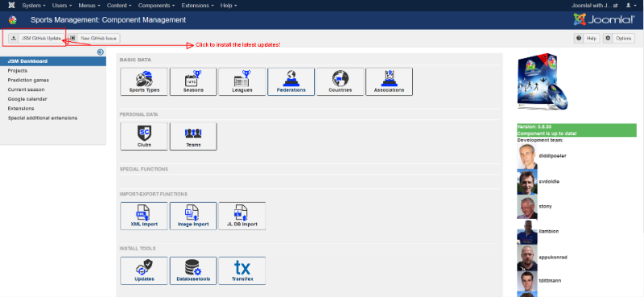Click appukonrad's developer photo
The image size is (644, 297).
527,258
